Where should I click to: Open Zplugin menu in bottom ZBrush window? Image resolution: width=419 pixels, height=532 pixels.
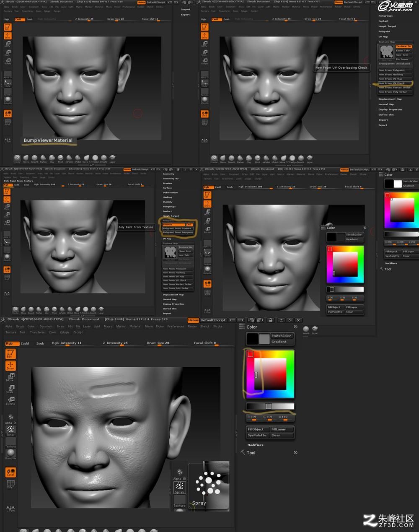(64, 332)
